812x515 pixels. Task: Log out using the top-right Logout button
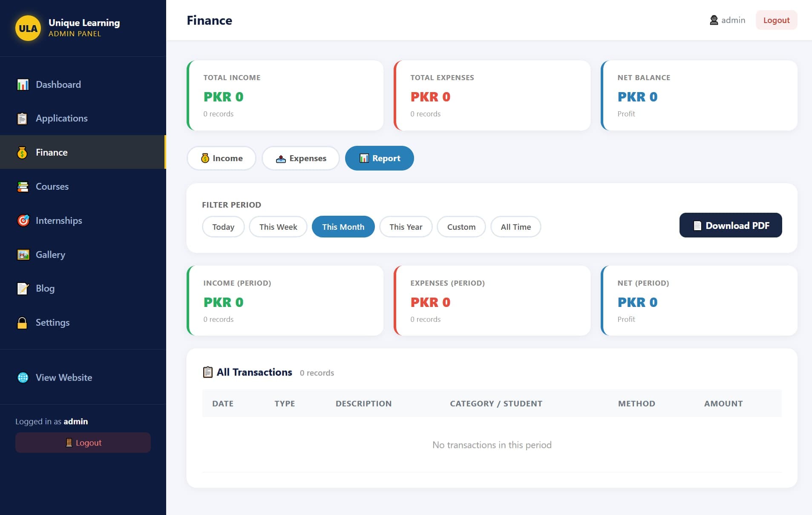[x=776, y=20]
